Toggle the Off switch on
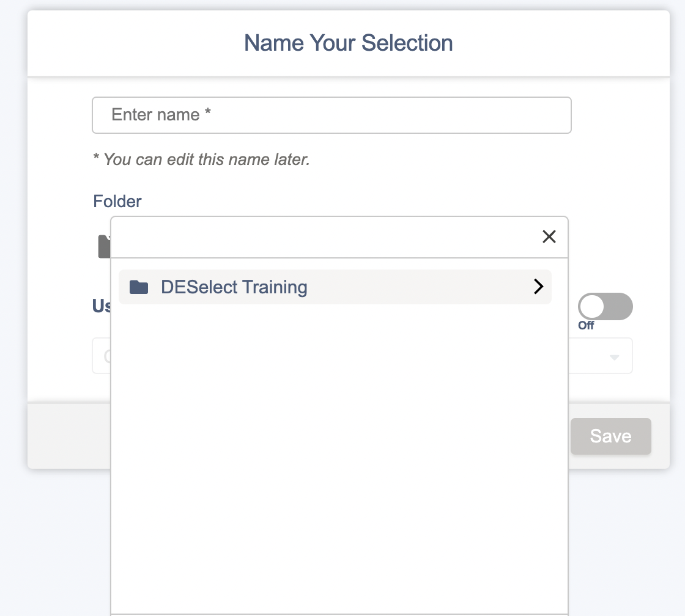685x616 pixels. tap(605, 306)
